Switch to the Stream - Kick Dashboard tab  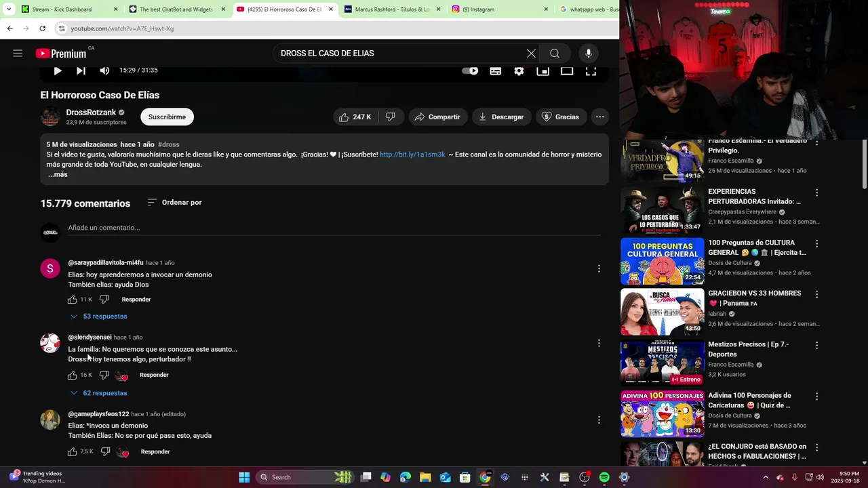69,9
